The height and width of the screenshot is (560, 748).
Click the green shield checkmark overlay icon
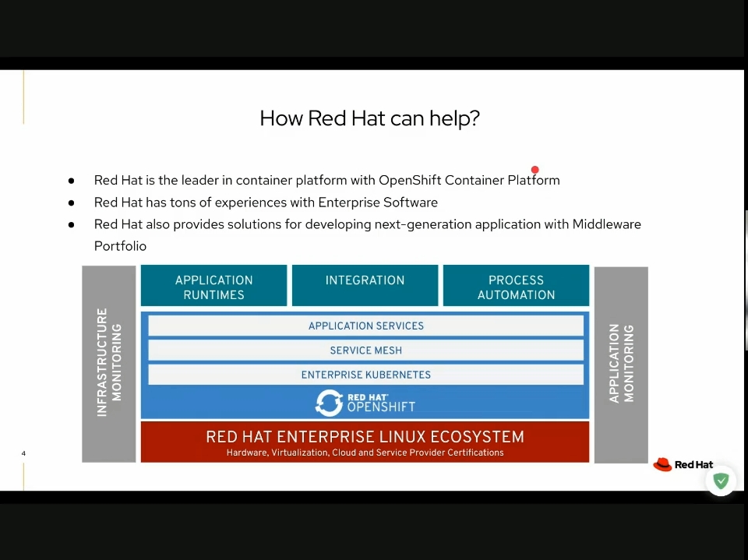click(x=721, y=481)
